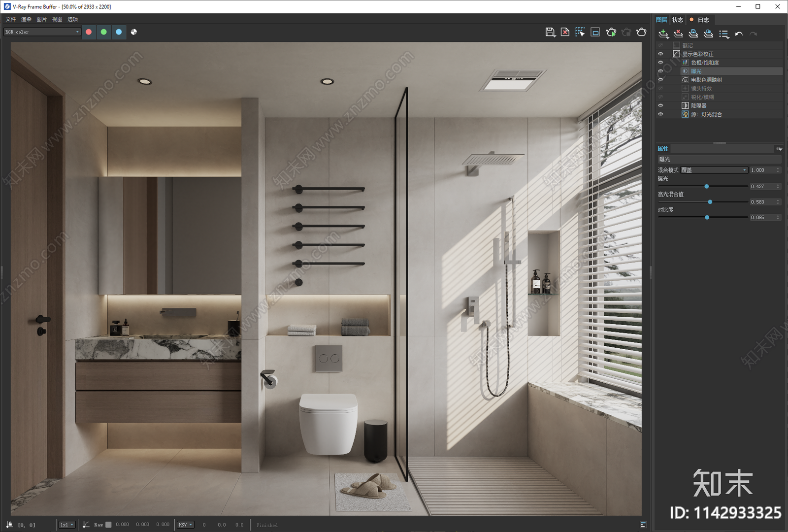Click the 曝光 0.427 stepper arrows
The height and width of the screenshot is (532, 788).
pyautogui.click(x=778, y=186)
